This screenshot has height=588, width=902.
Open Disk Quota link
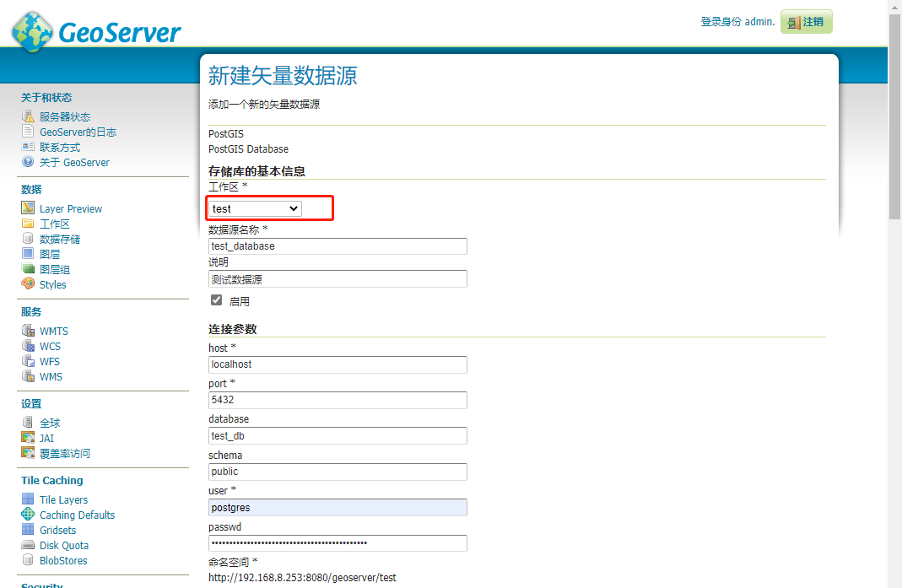click(x=64, y=545)
